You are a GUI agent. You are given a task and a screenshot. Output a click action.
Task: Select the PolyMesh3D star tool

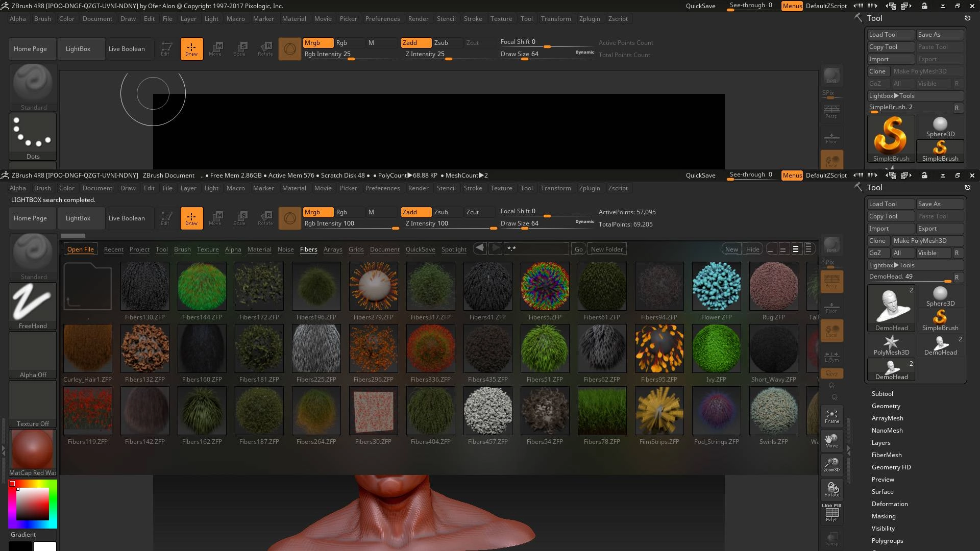pos(891,345)
